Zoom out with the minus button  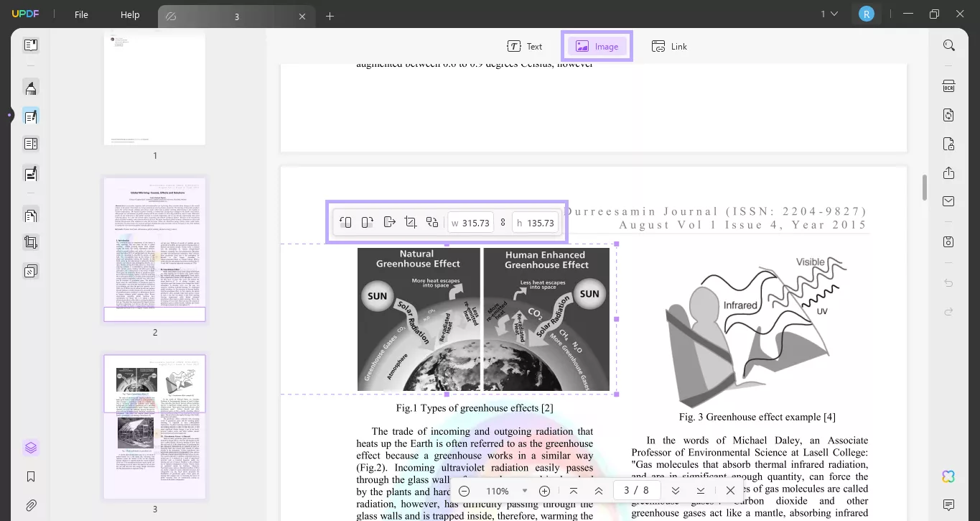(x=465, y=491)
